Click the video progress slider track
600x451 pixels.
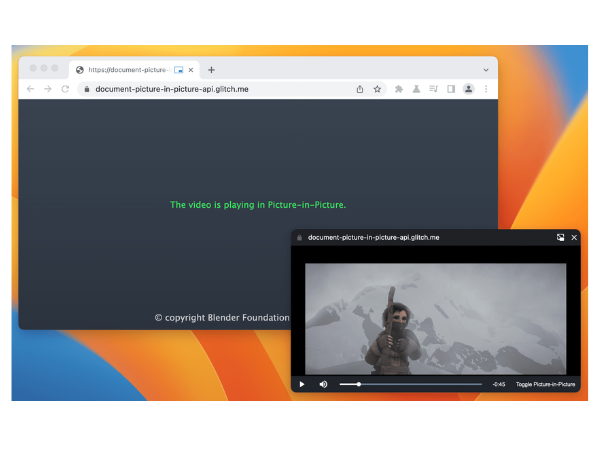tap(410, 384)
